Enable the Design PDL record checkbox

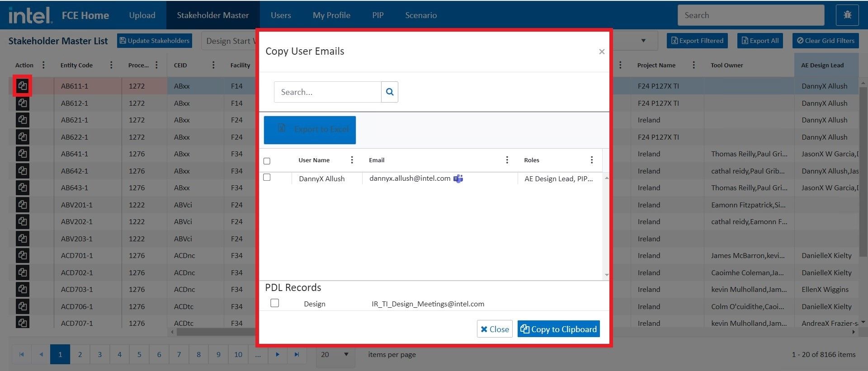click(x=274, y=303)
